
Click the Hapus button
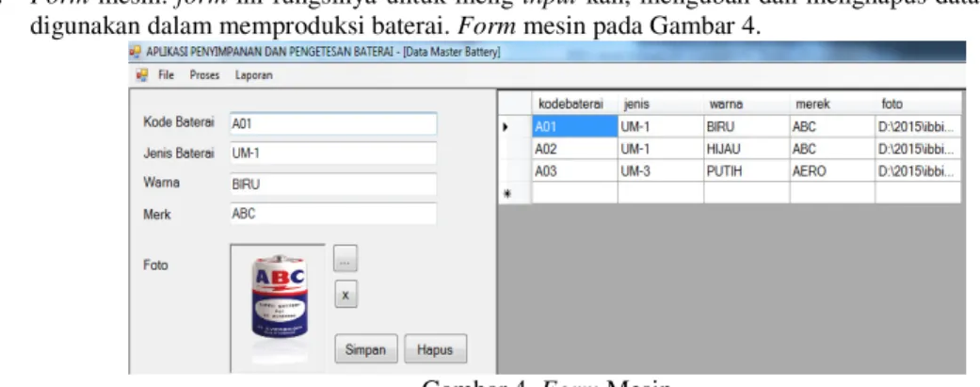tap(435, 348)
